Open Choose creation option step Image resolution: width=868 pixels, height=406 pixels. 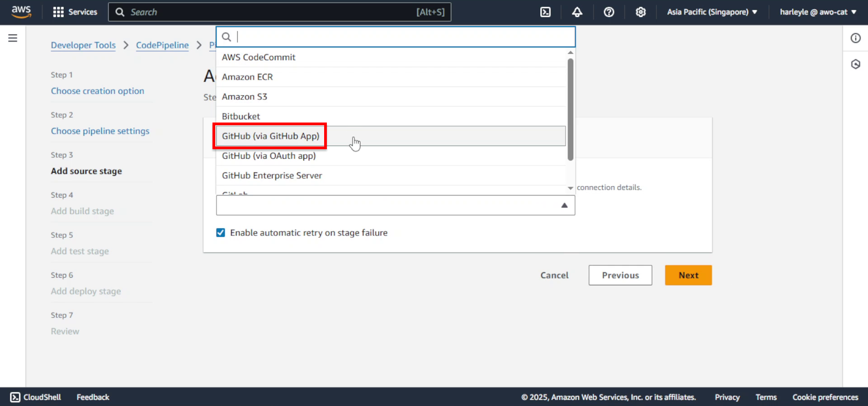pos(98,91)
